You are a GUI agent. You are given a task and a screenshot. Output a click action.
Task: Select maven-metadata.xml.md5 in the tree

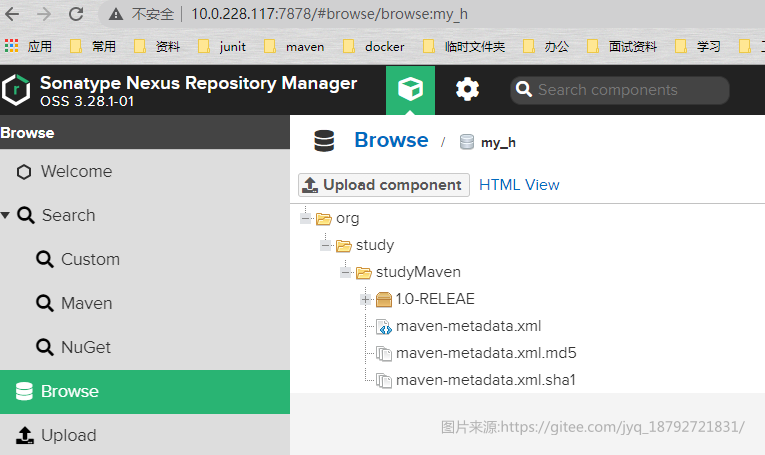(486, 353)
